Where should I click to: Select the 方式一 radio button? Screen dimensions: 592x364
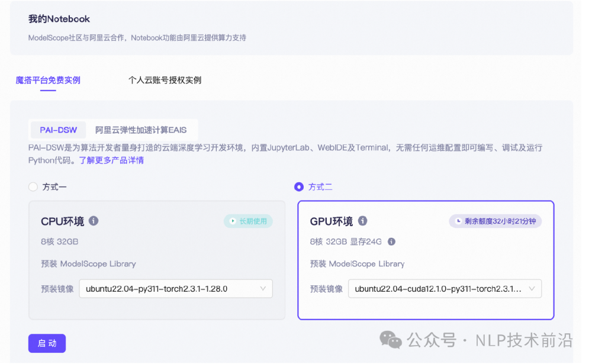pyautogui.click(x=33, y=187)
